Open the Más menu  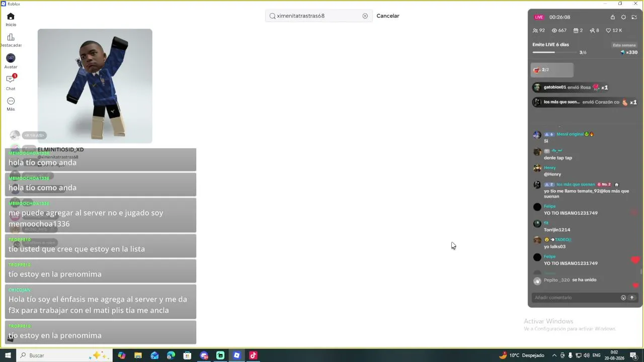[11, 104]
